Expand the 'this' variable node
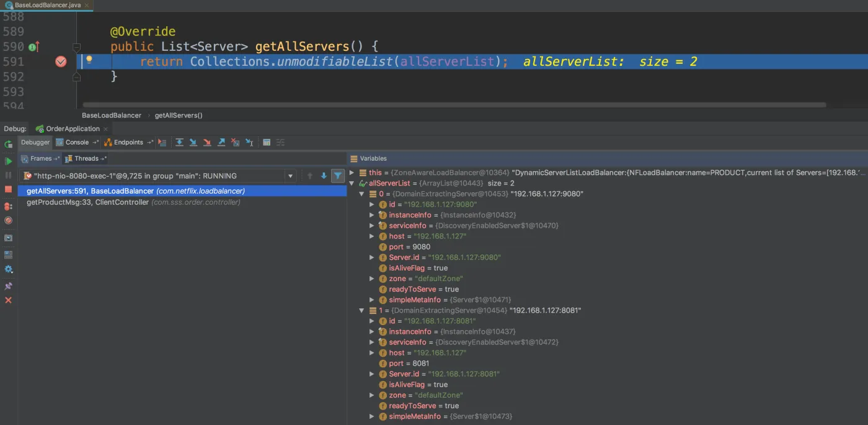868x425 pixels. (x=352, y=172)
